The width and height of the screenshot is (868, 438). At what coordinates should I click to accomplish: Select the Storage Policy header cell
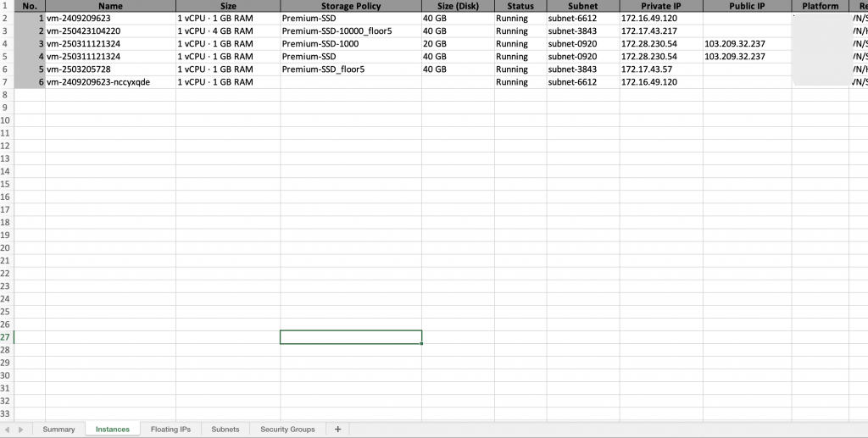[350, 6]
